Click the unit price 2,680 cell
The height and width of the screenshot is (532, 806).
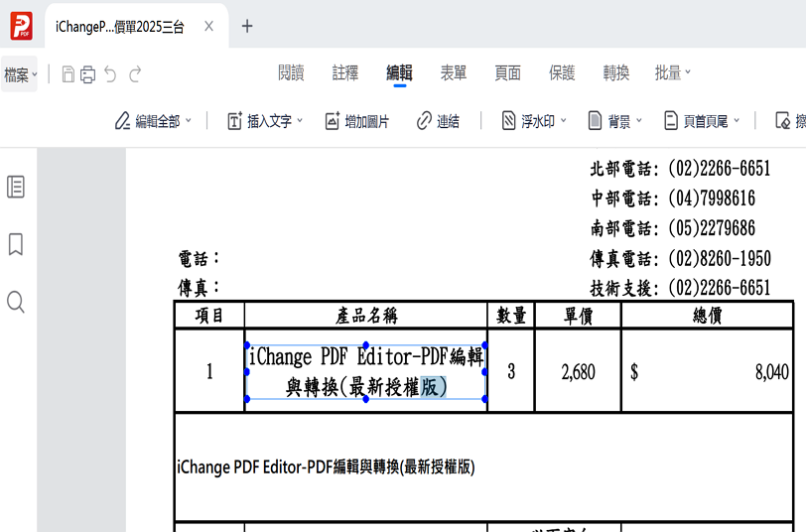(579, 371)
